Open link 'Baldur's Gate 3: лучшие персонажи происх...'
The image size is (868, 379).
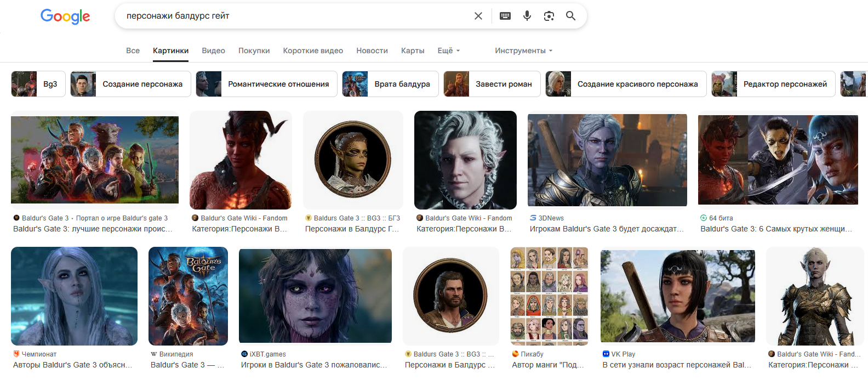pos(93,229)
